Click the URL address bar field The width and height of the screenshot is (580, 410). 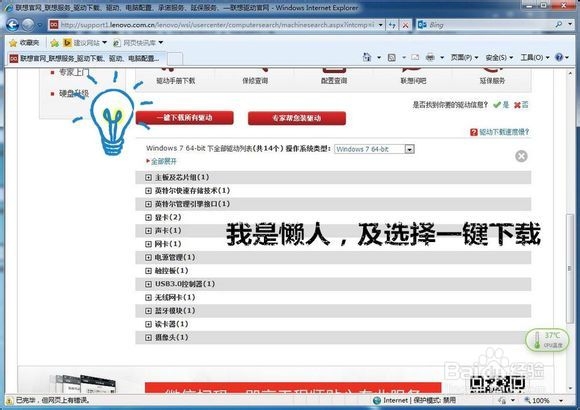point(218,25)
